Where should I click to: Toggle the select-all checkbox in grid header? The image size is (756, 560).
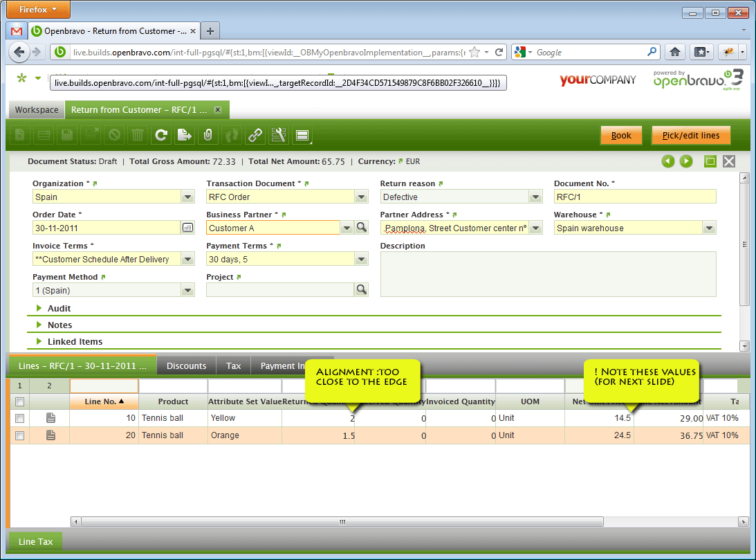coord(20,401)
